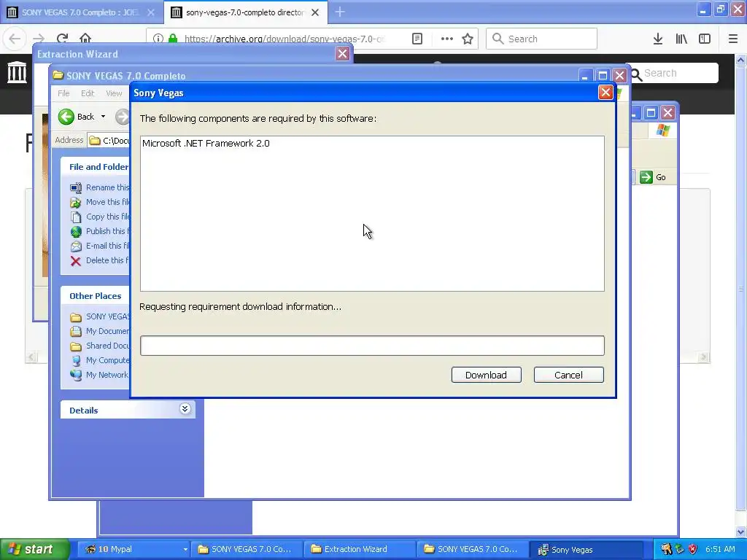Click browser page scrollbar down arrow
747x560 pixels.
pyautogui.click(x=741, y=532)
